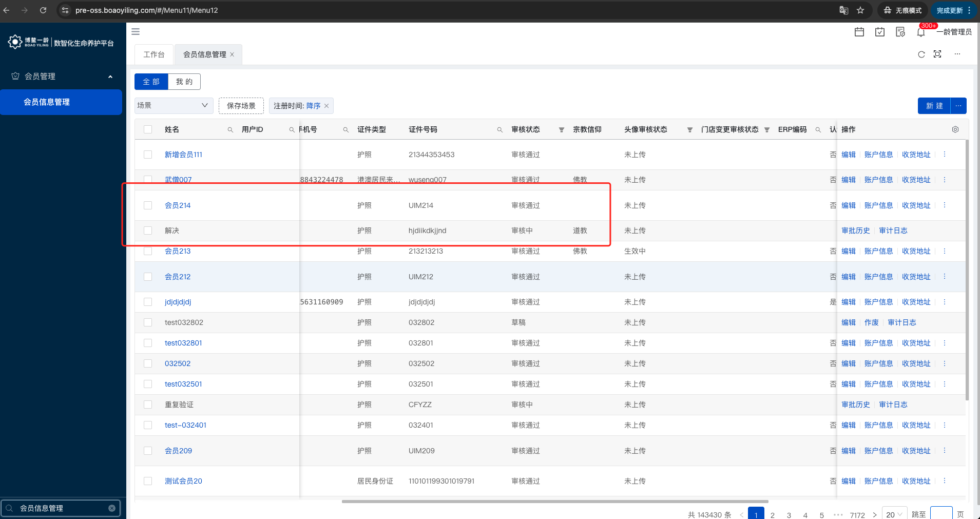This screenshot has height=519, width=980.
Task: Focus the sidebar menu search field
Action: tap(61, 508)
